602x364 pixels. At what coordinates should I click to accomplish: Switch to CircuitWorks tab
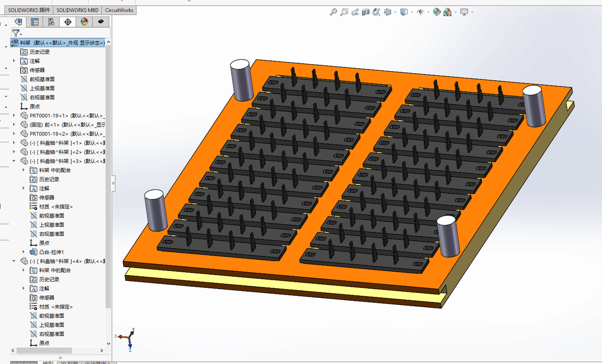coord(119,10)
